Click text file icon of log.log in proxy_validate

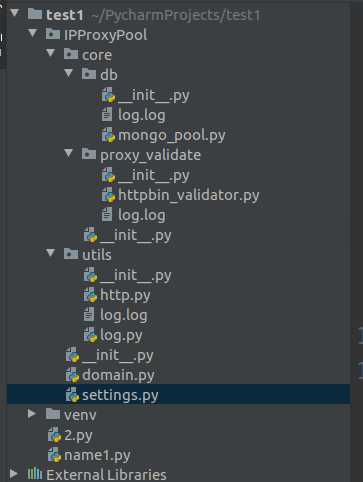click(107, 214)
